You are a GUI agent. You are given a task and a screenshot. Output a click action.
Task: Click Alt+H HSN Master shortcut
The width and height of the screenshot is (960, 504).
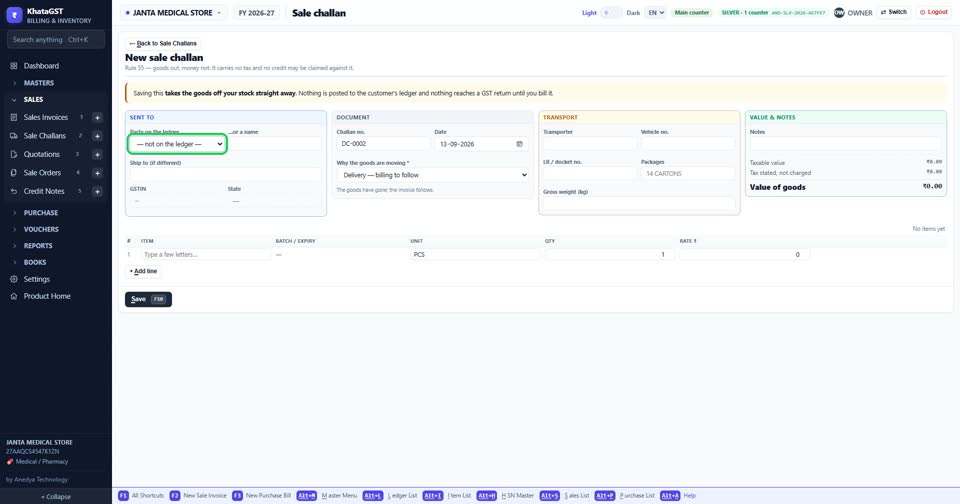pos(506,495)
